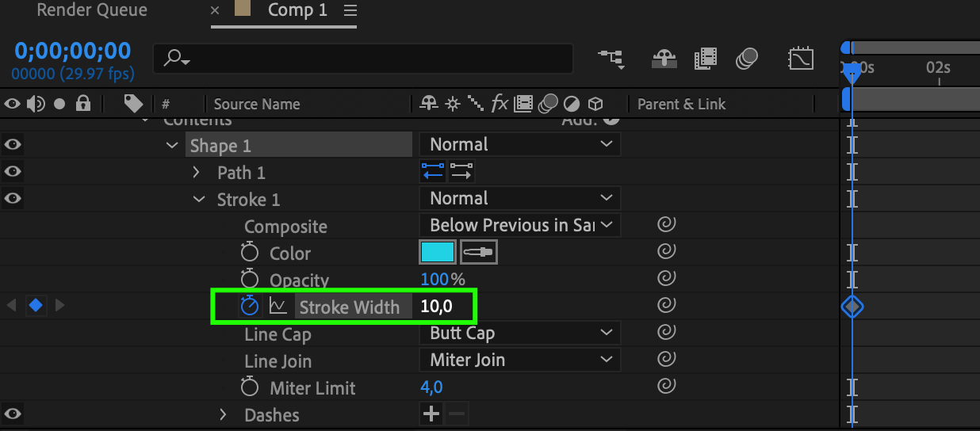Click the Opacity stopwatch icon
Screen dimensions: 980x431
(250, 279)
